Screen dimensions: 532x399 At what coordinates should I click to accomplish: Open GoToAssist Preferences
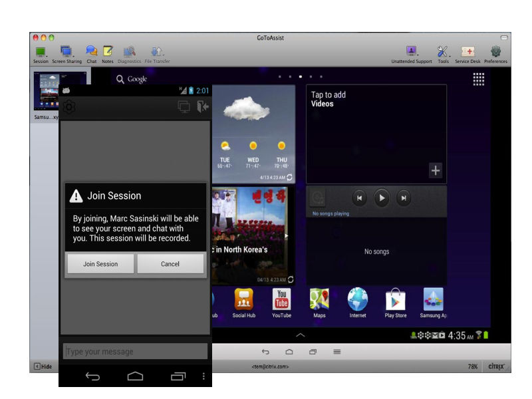495,55
